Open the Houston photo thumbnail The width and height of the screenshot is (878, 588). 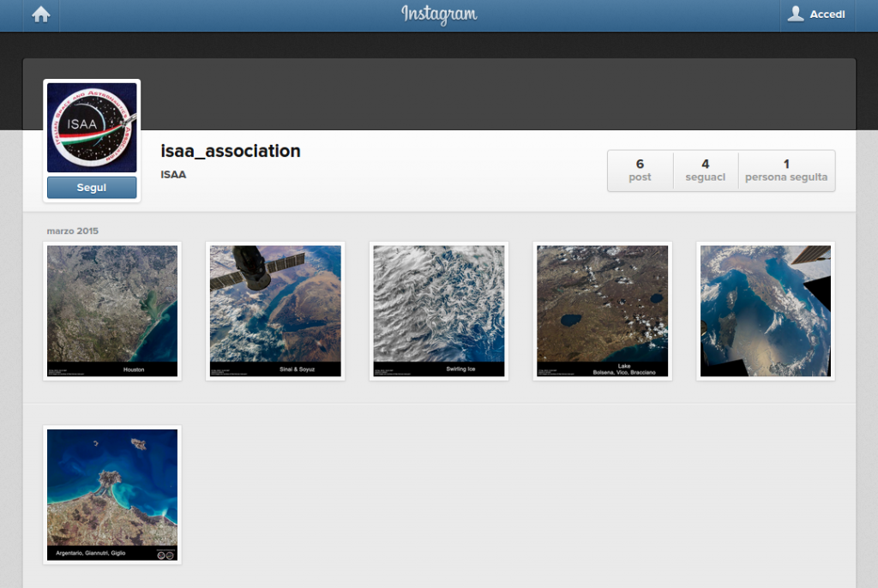tap(111, 310)
